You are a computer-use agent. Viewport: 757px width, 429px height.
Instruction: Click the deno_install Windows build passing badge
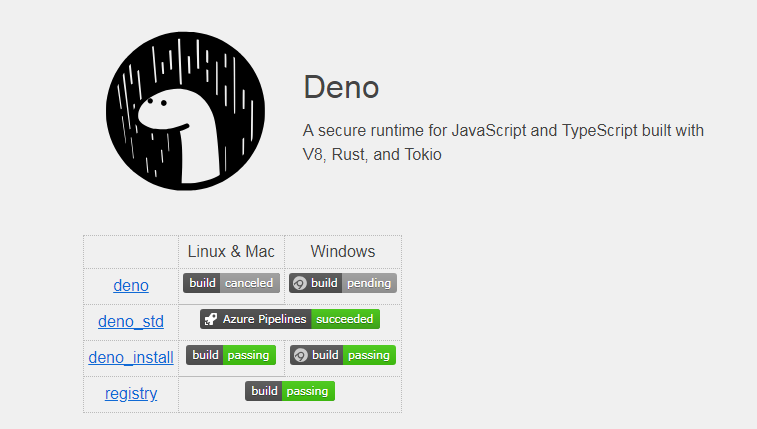point(343,355)
